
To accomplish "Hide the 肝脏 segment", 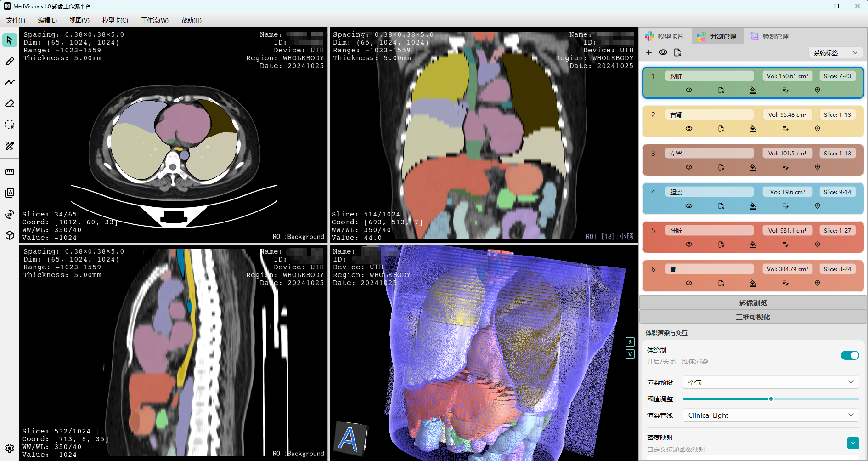I will click(x=689, y=245).
